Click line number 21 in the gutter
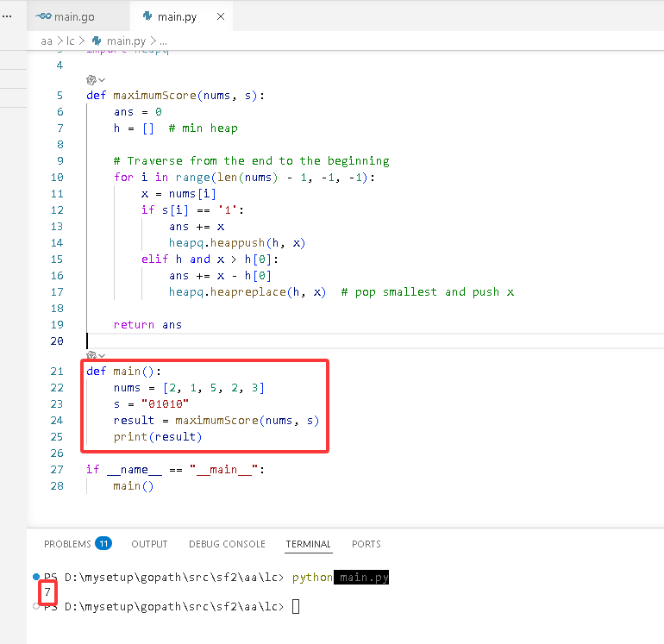The image size is (664, 644). coord(57,372)
